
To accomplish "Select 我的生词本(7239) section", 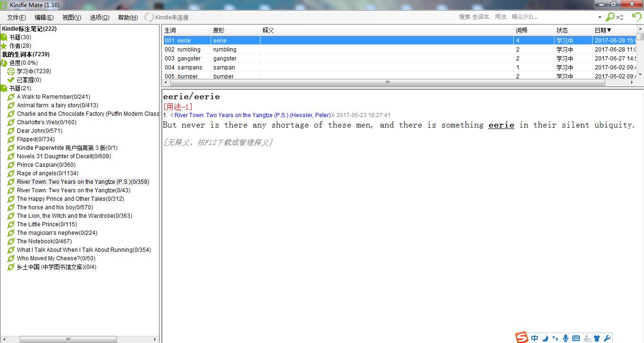I will pos(25,54).
